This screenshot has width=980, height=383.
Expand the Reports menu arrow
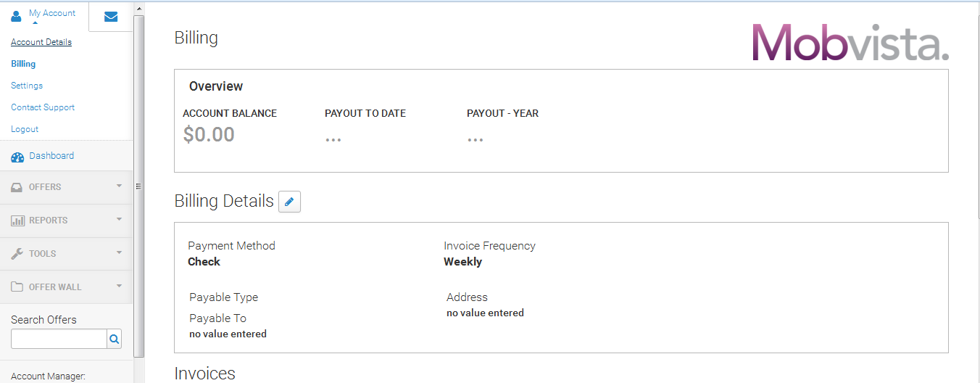(x=119, y=220)
